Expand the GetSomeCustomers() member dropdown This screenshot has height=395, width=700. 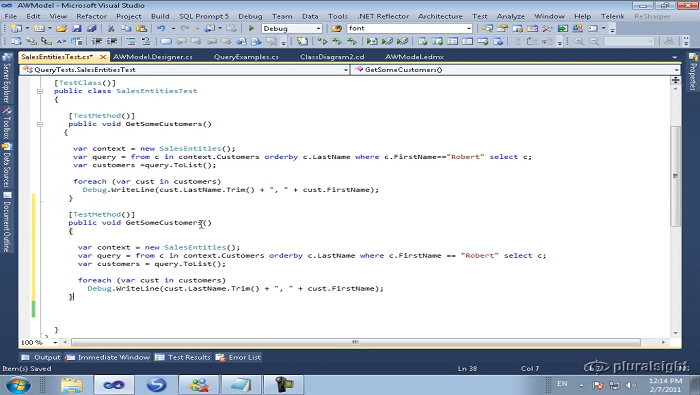[x=676, y=70]
